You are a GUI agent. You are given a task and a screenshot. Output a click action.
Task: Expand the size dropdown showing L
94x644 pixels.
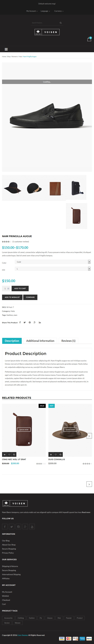coord(53,269)
